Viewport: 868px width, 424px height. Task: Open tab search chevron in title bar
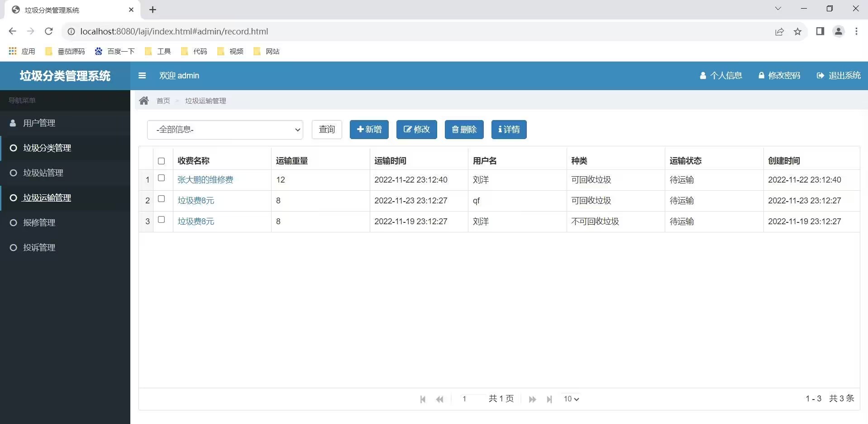pos(778,9)
